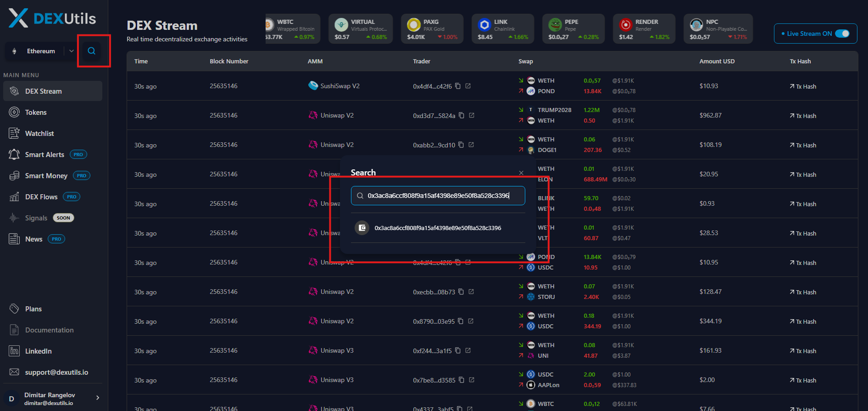Close the Search dialog
This screenshot has height=411, width=868.
pos(521,173)
